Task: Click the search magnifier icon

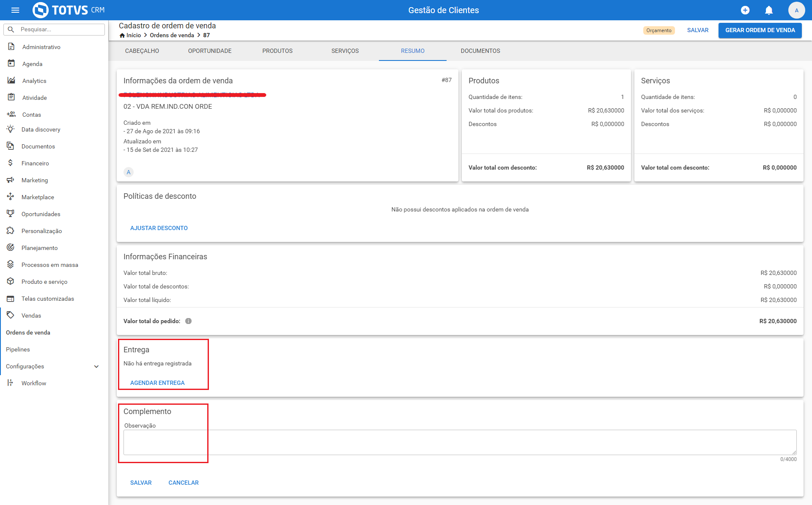Action: (x=11, y=29)
